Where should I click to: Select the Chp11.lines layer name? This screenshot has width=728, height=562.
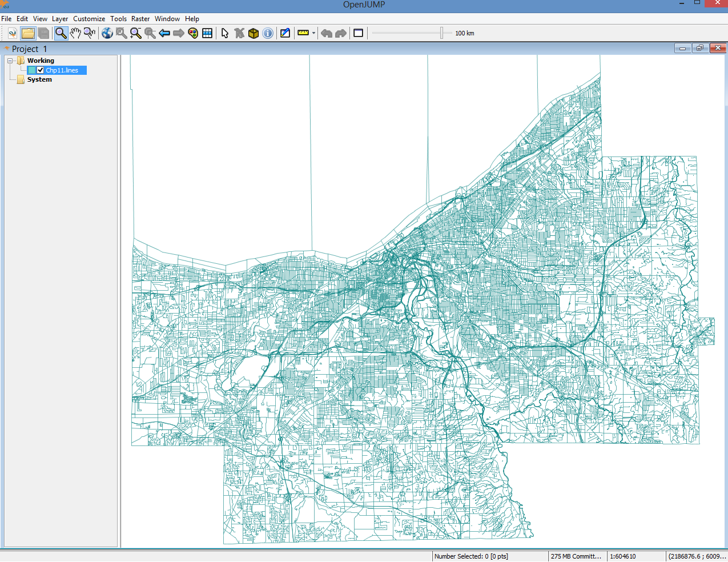[62, 70]
